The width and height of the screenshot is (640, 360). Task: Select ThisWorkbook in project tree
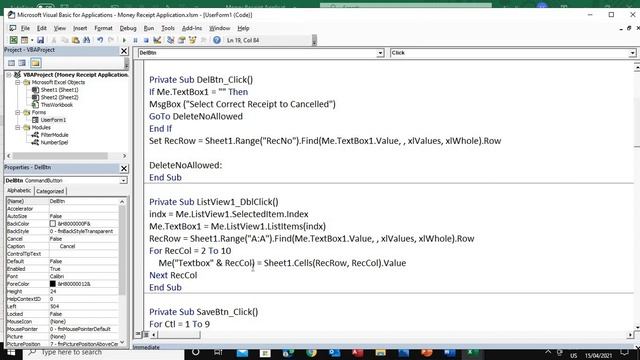coord(56,105)
